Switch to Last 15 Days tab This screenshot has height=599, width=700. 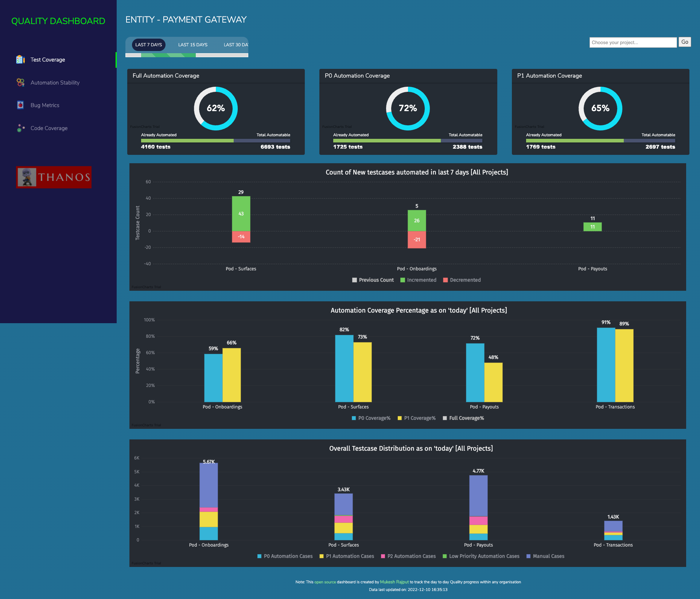click(x=192, y=45)
